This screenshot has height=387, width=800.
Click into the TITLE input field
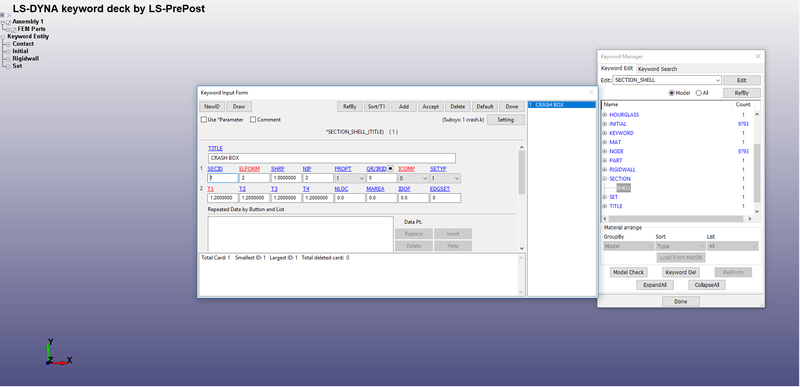point(332,158)
